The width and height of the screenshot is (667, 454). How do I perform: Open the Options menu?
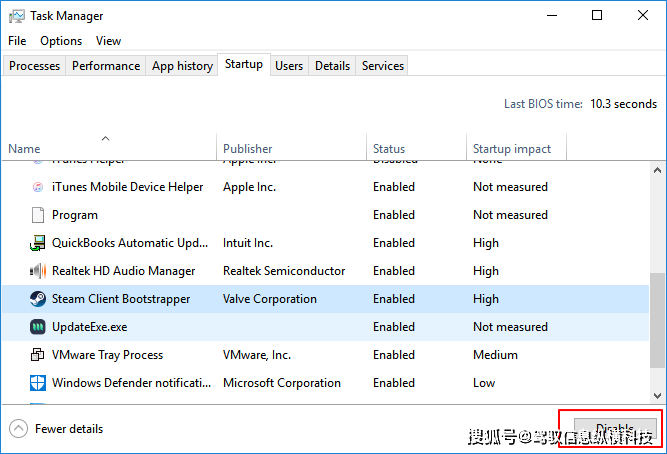(x=61, y=41)
